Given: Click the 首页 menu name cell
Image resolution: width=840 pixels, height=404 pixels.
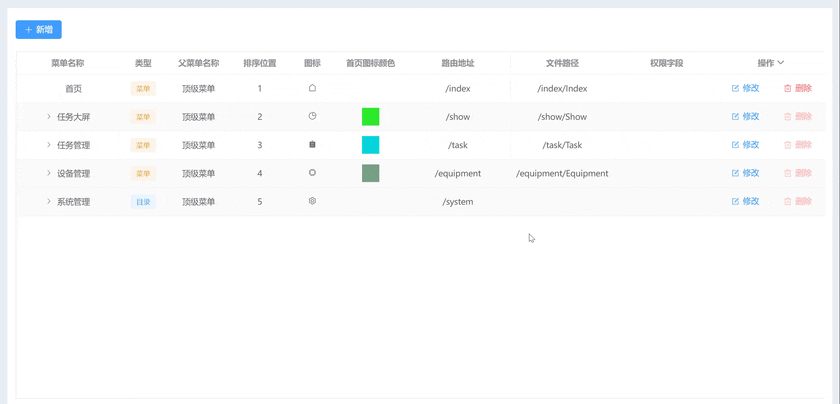Looking at the screenshot, I should point(73,88).
